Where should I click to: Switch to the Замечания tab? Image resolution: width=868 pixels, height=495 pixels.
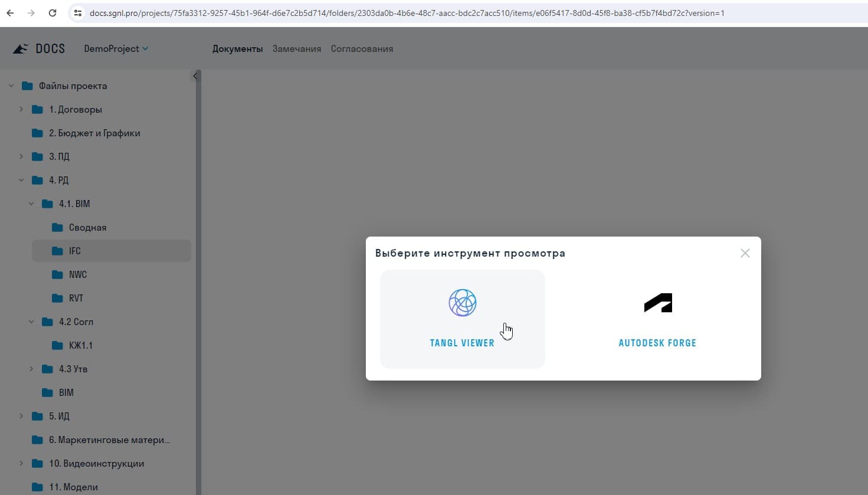tap(296, 48)
